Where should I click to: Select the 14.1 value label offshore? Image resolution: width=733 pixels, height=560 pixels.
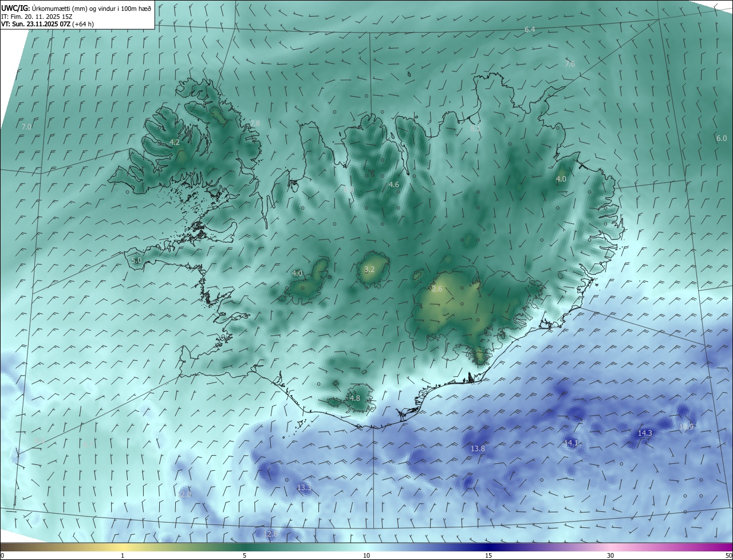coord(572,443)
